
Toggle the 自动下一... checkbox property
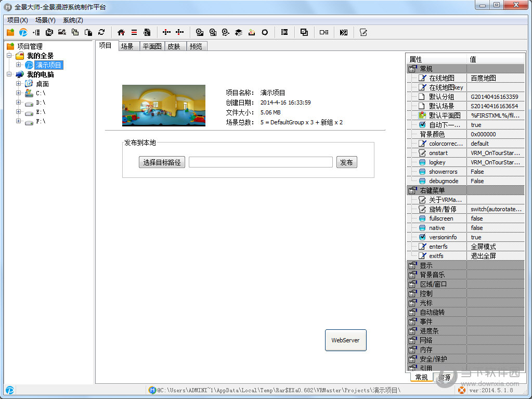(422, 125)
